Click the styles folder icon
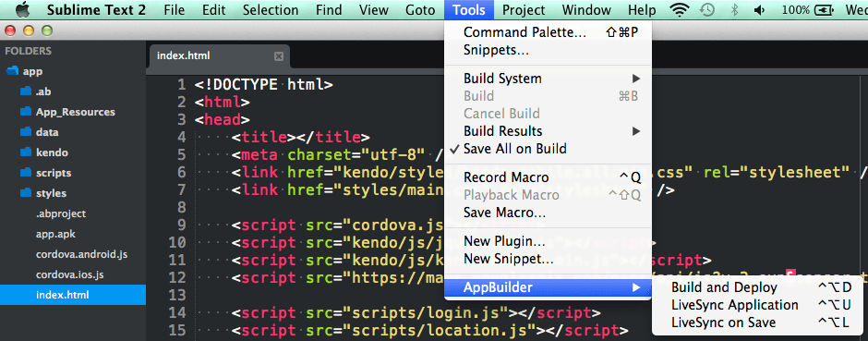The height and width of the screenshot is (341, 868). pyautogui.click(x=26, y=192)
